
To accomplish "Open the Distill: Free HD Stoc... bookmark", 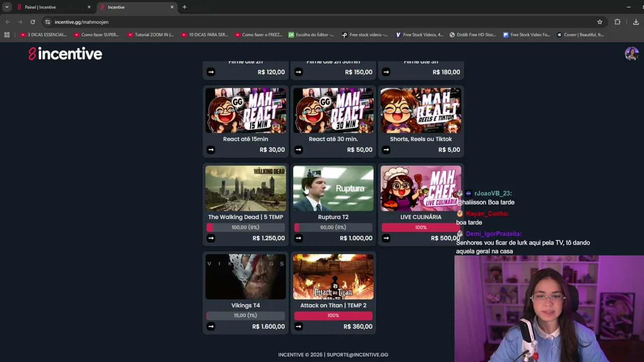I will (473, 35).
